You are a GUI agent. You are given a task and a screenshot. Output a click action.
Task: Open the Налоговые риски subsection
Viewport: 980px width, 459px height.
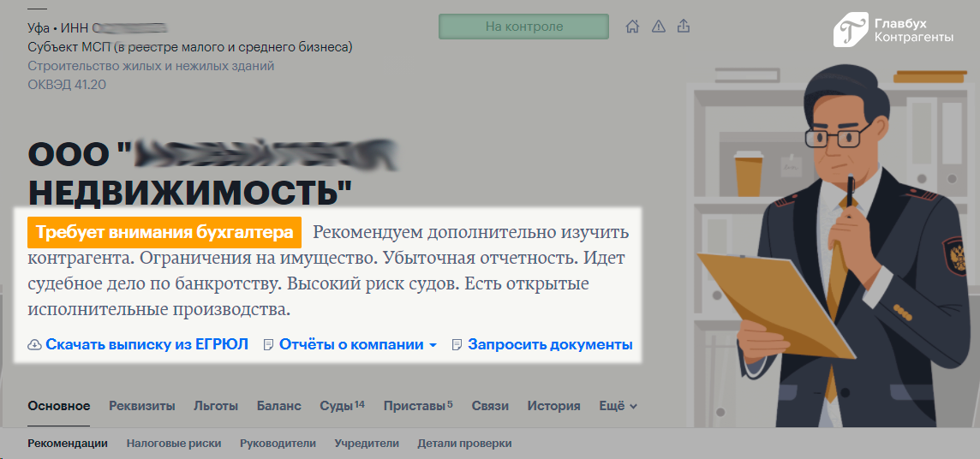click(174, 444)
